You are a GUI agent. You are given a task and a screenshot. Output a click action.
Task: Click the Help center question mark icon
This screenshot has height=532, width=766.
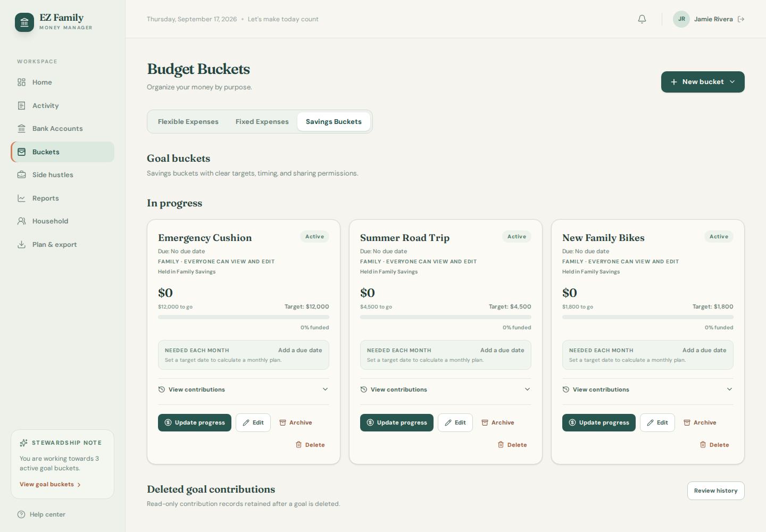click(x=21, y=514)
